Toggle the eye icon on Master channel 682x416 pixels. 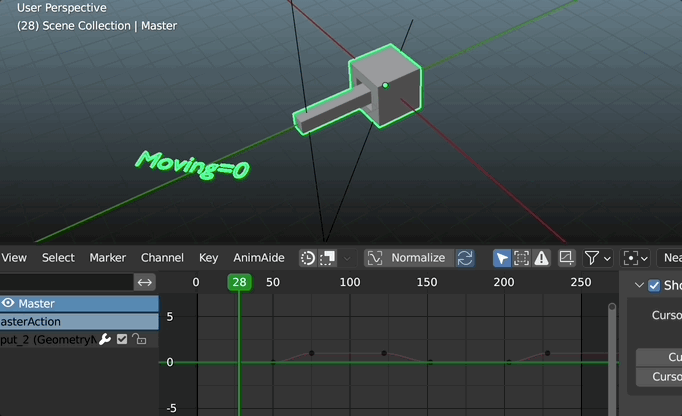point(8,303)
